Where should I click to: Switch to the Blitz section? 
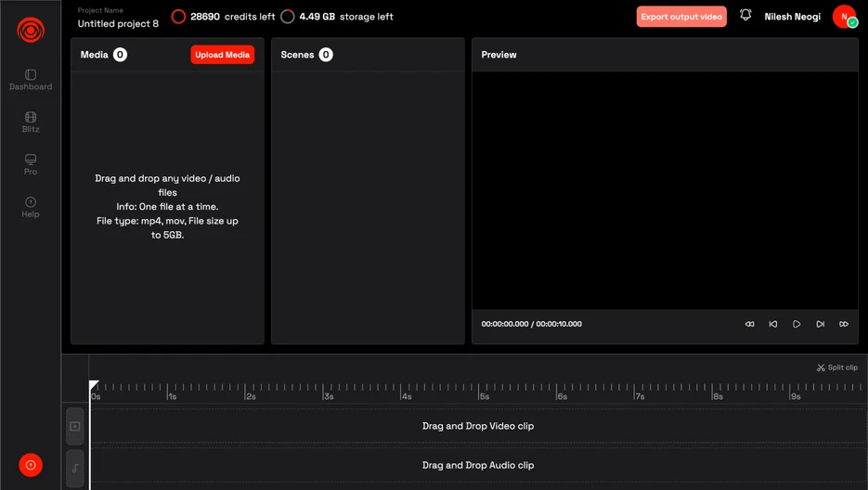pos(31,122)
